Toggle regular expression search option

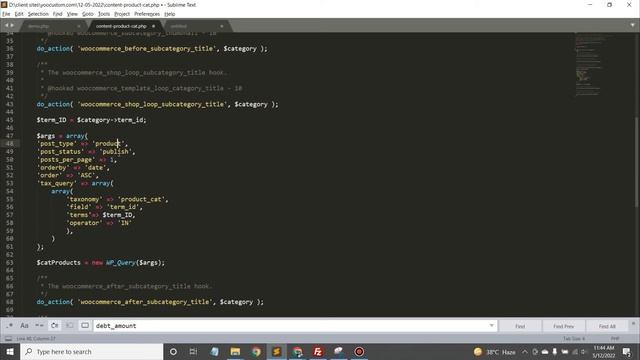point(10,326)
